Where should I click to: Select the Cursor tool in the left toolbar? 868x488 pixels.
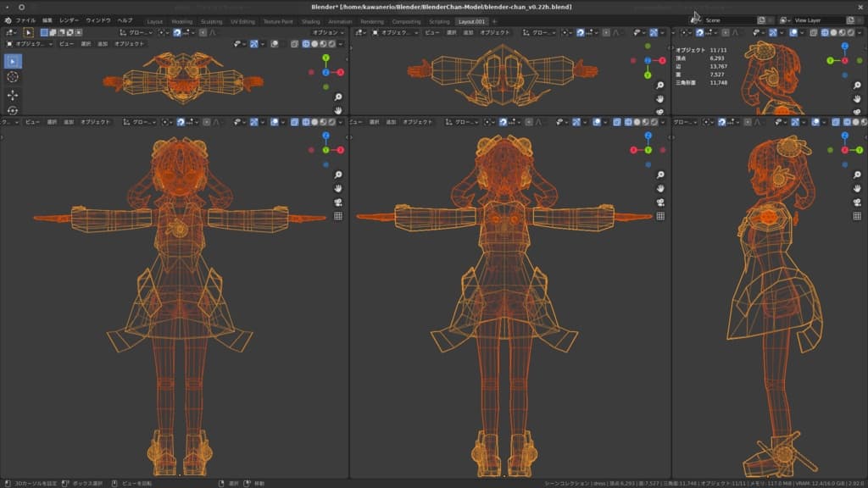(13, 77)
